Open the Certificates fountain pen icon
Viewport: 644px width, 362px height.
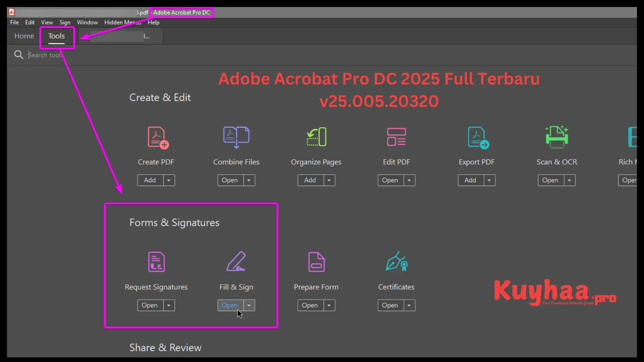click(x=396, y=262)
